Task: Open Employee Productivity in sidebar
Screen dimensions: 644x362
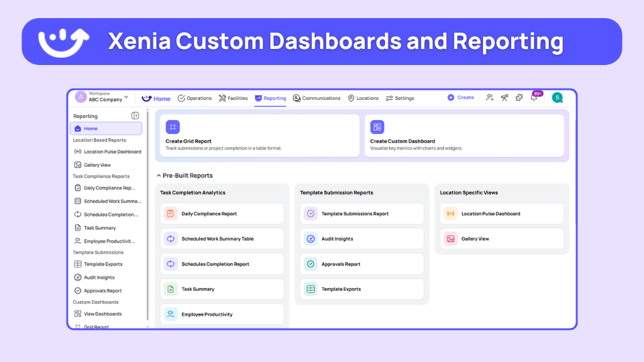Action: tap(105, 241)
